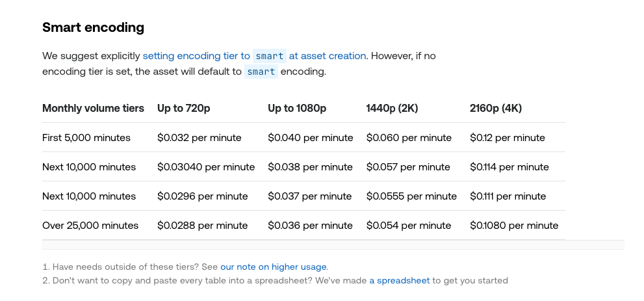Select the "$0.12 per minute" 4K cell
The image size is (644, 301).
(508, 138)
